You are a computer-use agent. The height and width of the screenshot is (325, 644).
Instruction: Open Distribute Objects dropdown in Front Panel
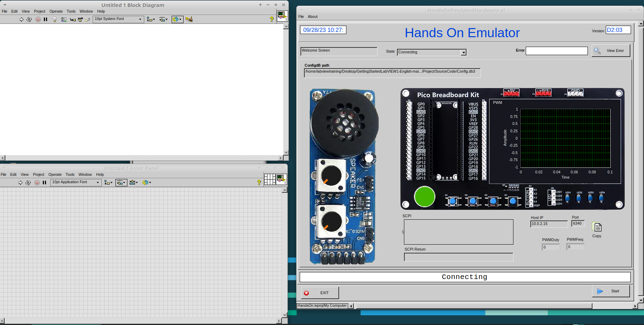tap(121, 183)
